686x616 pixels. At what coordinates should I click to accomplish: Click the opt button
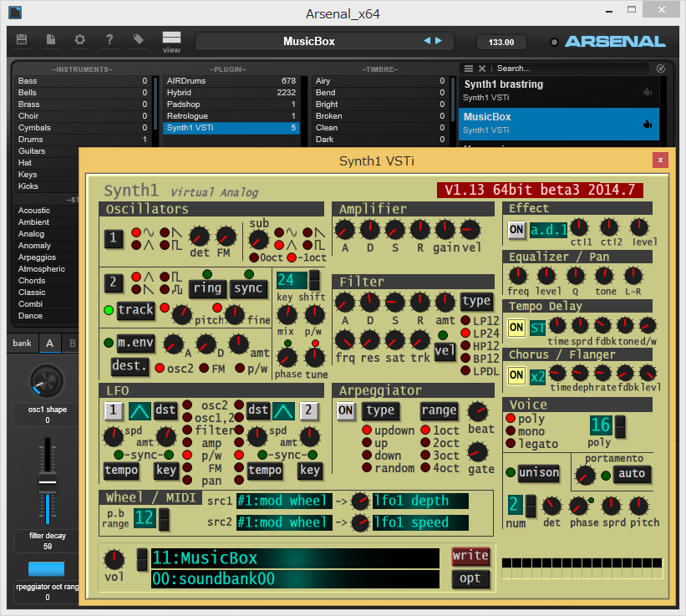[x=470, y=578]
